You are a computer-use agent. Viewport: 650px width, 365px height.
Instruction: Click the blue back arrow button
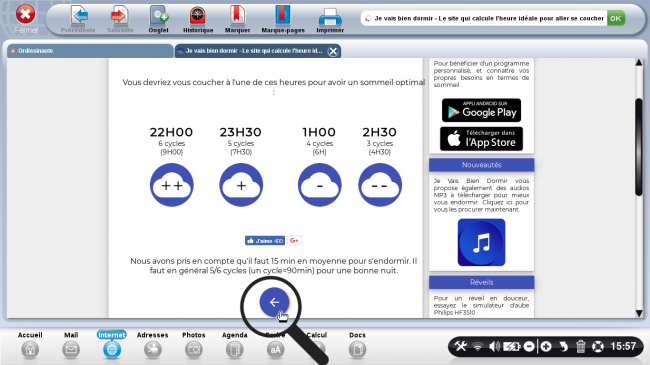coord(274,302)
